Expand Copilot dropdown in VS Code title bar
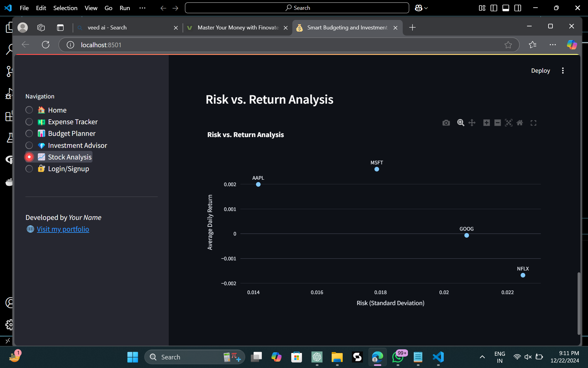Image resolution: width=588 pixels, height=368 pixels. (x=426, y=8)
